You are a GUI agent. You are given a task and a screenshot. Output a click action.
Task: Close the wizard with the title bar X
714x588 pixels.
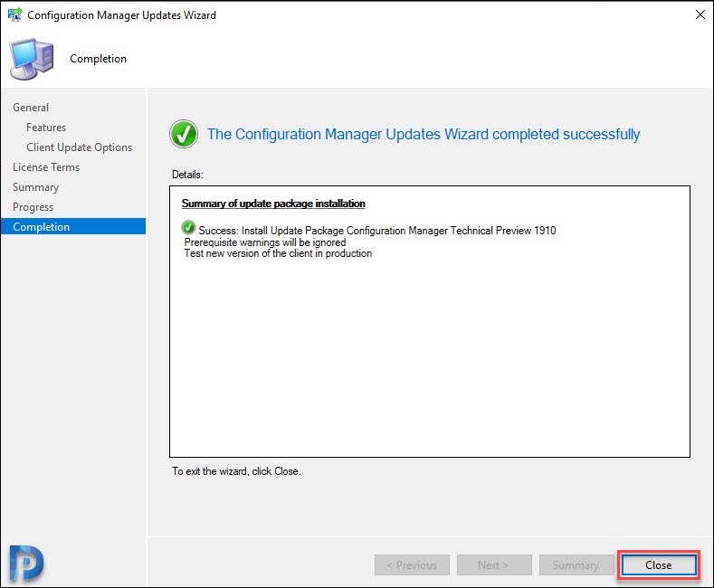700,14
